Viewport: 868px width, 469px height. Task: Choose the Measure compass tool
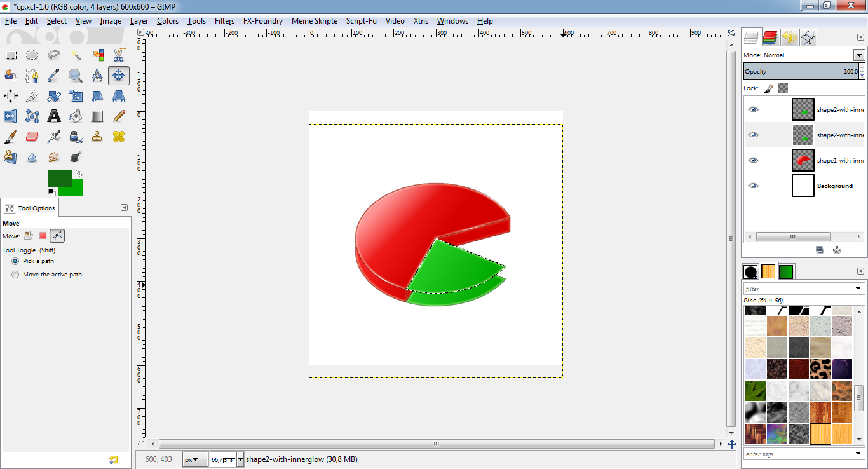97,76
